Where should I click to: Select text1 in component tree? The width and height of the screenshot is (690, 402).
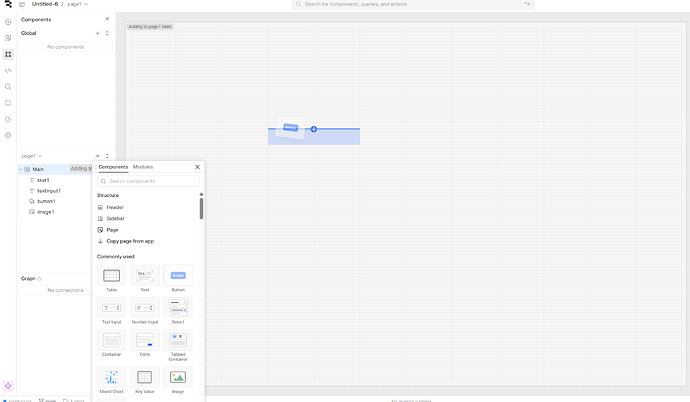pos(43,180)
